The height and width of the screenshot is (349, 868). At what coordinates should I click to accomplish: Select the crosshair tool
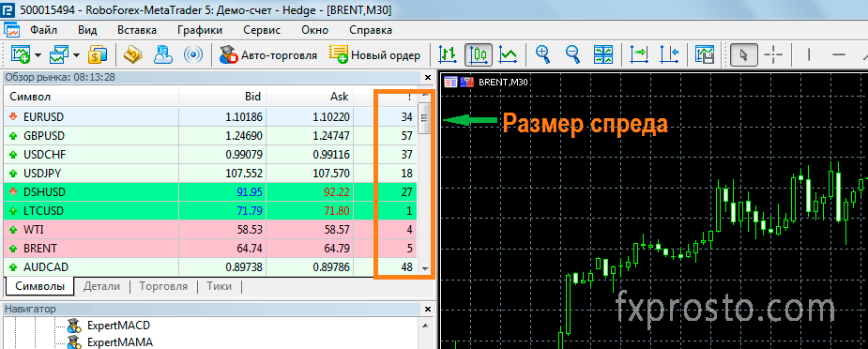pos(773,54)
